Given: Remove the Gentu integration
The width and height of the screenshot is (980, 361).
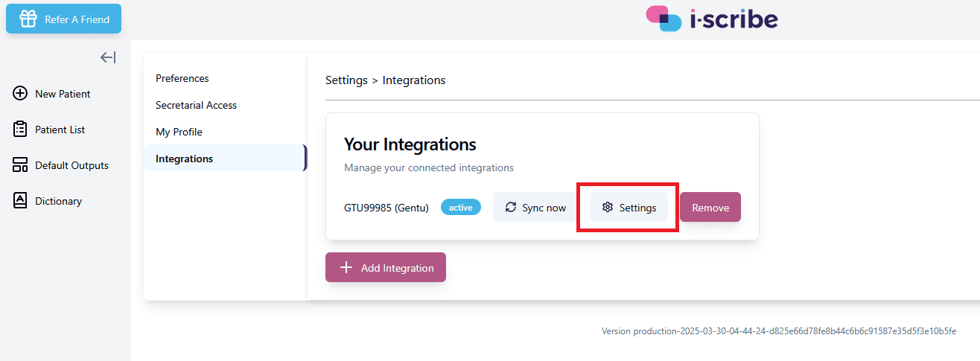Looking at the screenshot, I should [x=710, y=208].
